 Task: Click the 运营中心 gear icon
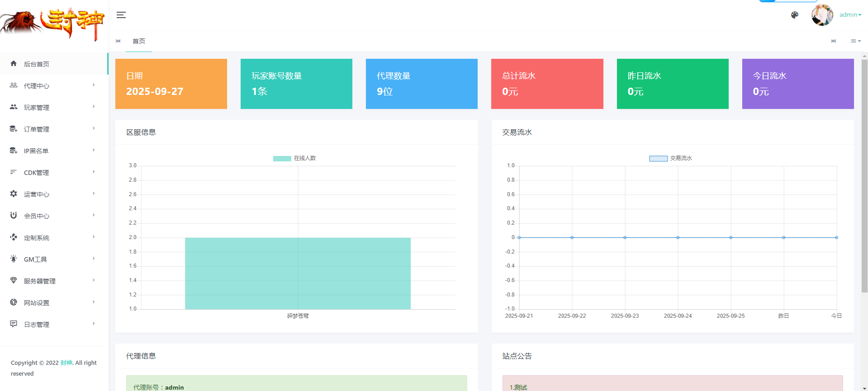pos(14,194)
